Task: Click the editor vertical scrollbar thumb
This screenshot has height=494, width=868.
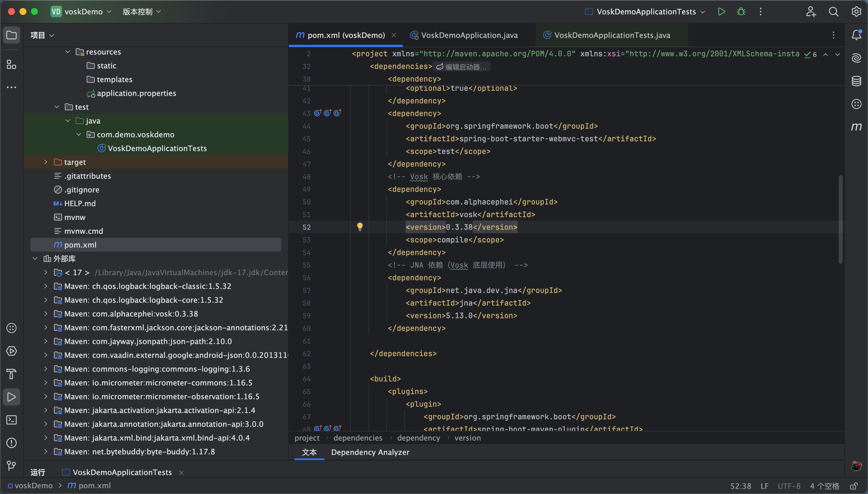Action: pos(840,219)
